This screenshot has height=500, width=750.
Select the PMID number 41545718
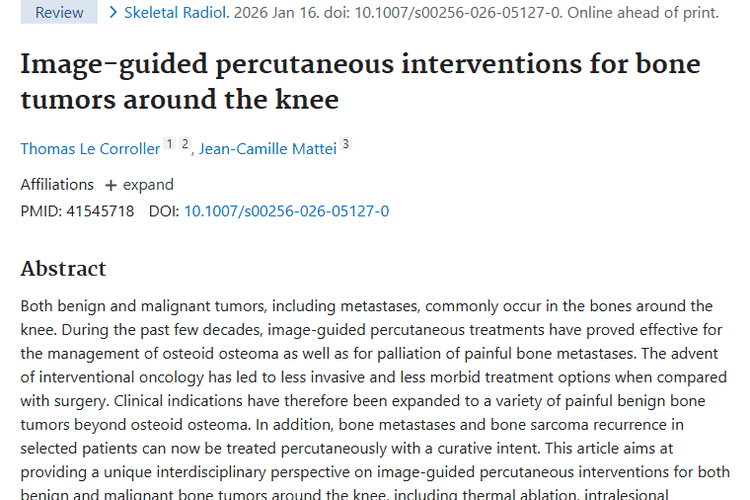click(100, 211)
